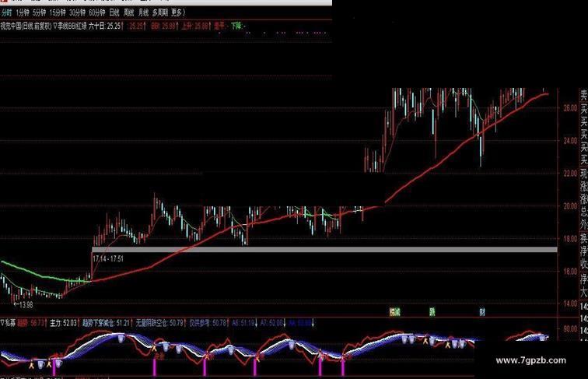Select the 60分钟 period tab
Screen dimensions: 588x379
coord(97,12)
